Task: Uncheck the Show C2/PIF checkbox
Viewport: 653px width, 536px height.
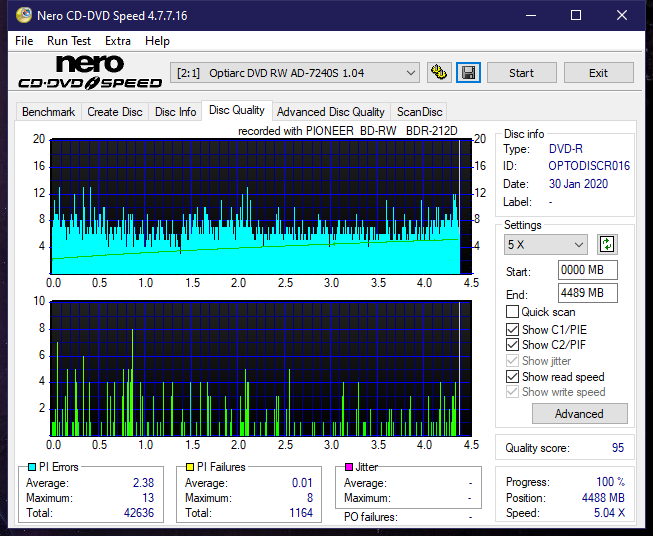Action: coord(513,345)
